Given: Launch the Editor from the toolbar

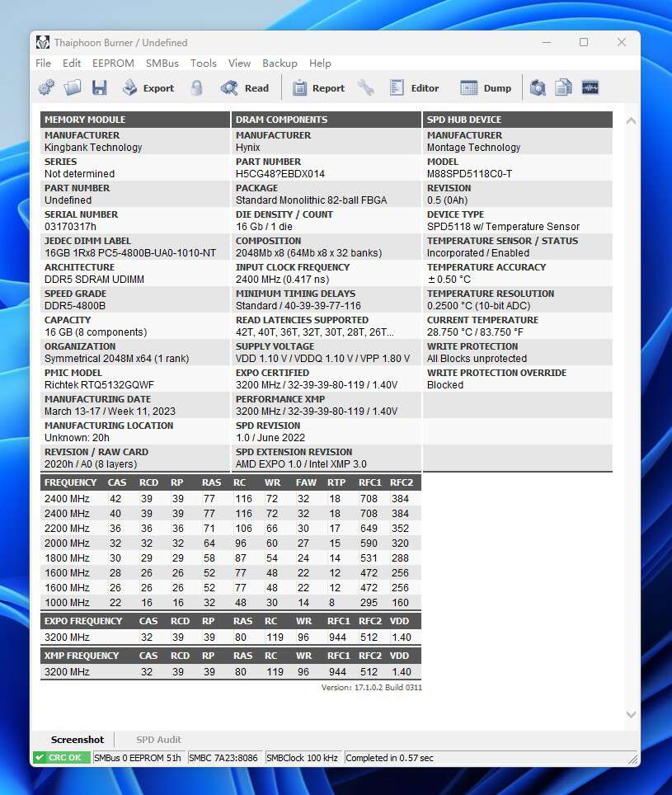Looking at the screenshot, I should [x=414, y=88].
